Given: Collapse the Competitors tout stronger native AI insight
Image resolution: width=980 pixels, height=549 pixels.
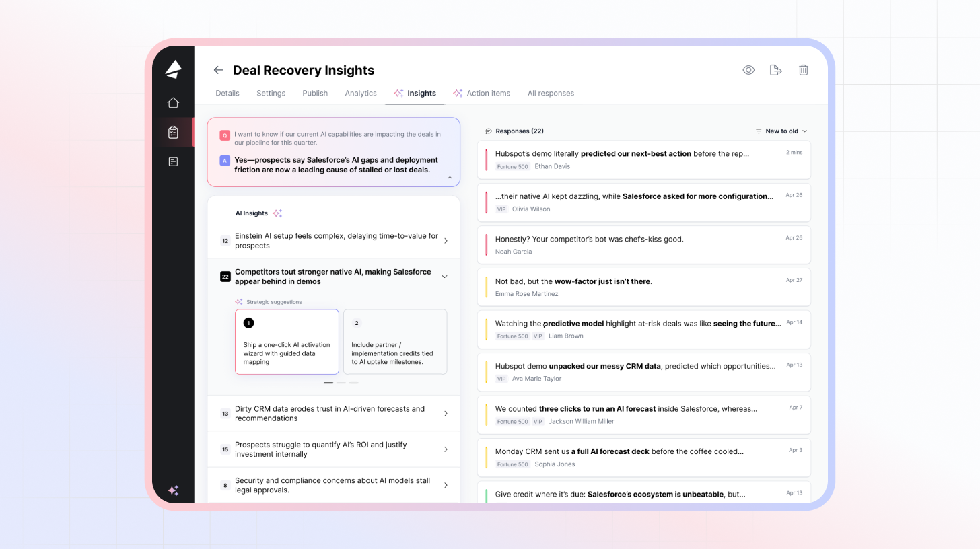Looking at the screenshot, I should coord(444,277).
